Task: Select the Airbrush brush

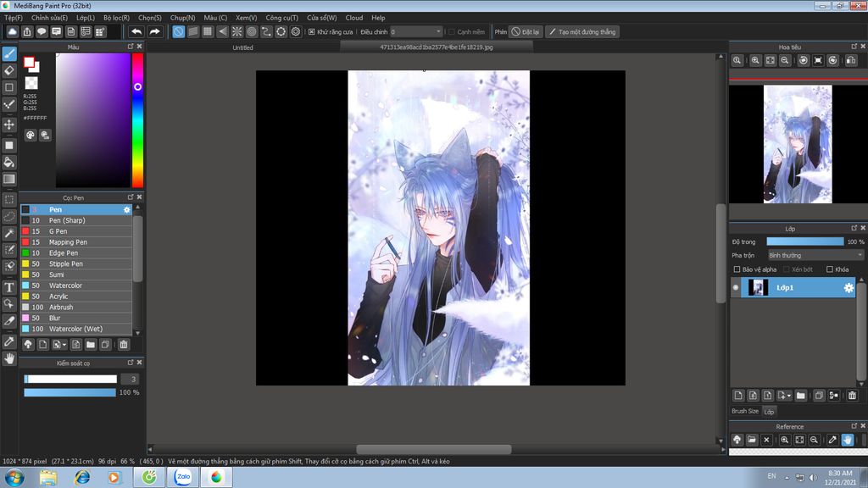Action: pos(76,307)
